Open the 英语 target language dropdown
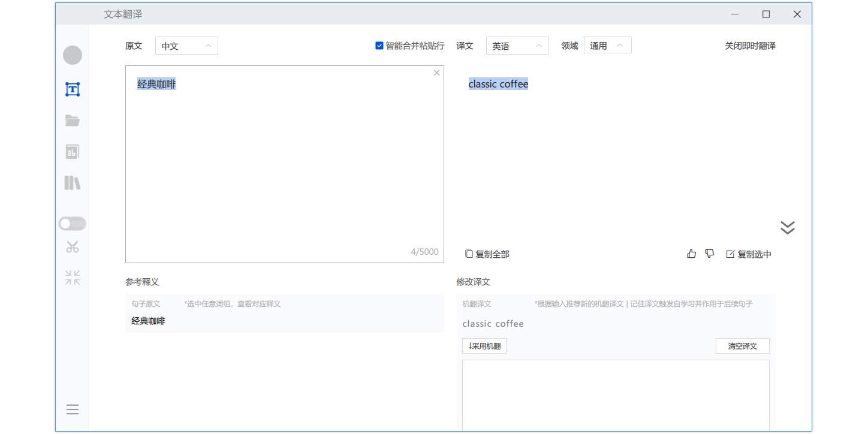 [x=517, y=46]
